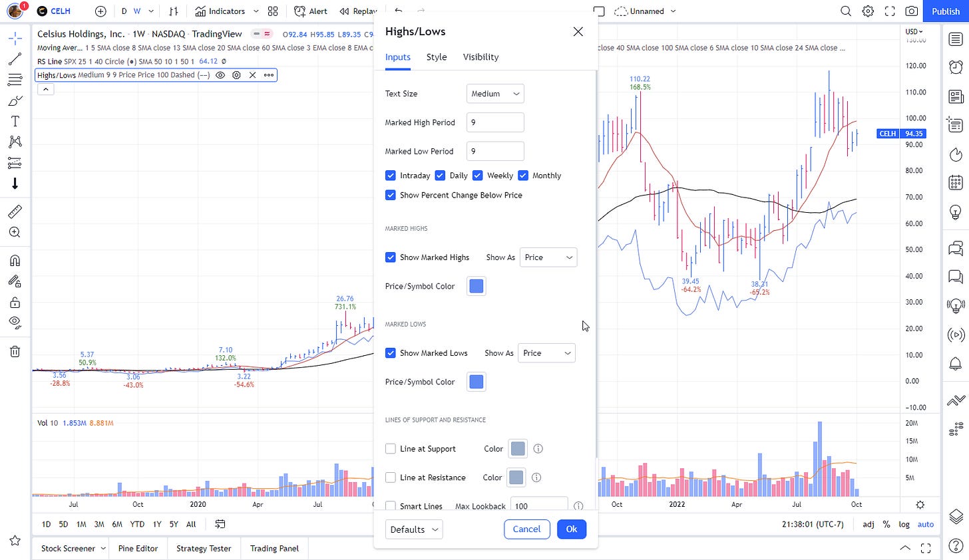
Task: Open the indicator templates grid icon
Action: coord(273,11)
